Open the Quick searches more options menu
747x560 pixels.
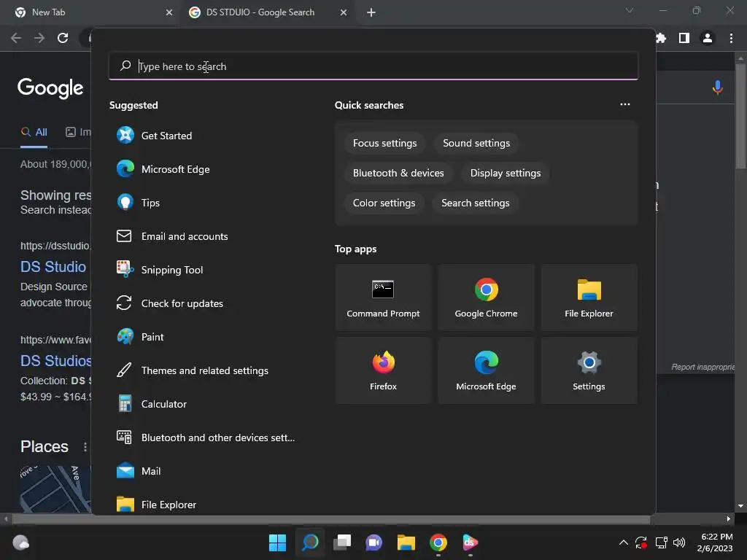625,104
